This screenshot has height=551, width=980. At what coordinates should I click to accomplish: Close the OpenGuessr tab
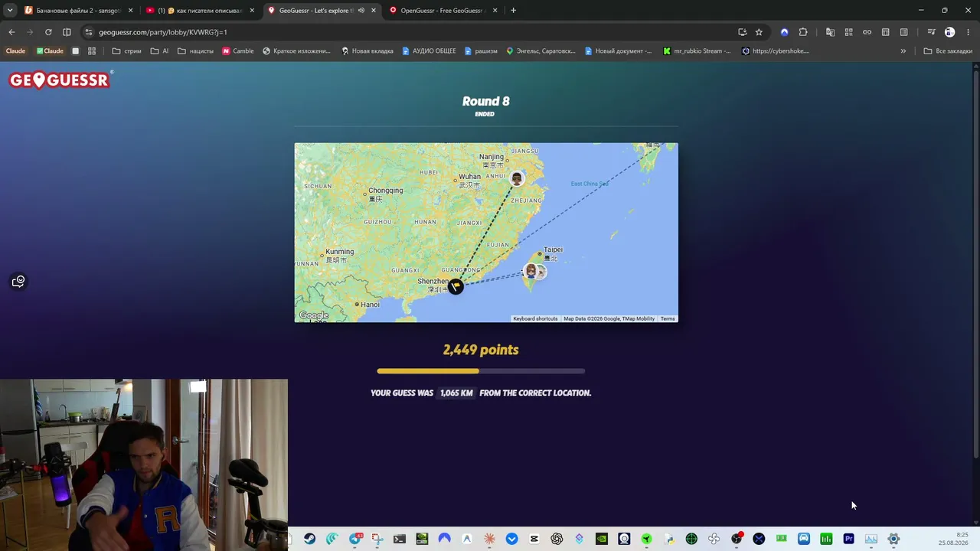pos(495,11)
